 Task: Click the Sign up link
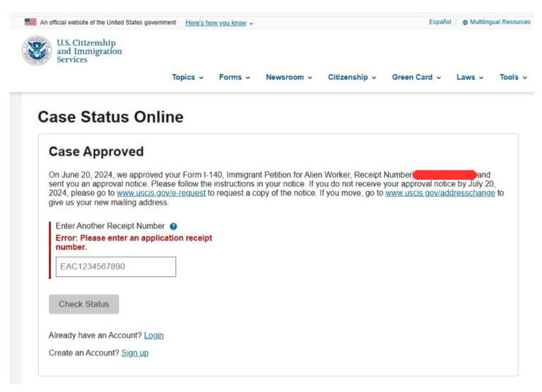coord(134,353)
